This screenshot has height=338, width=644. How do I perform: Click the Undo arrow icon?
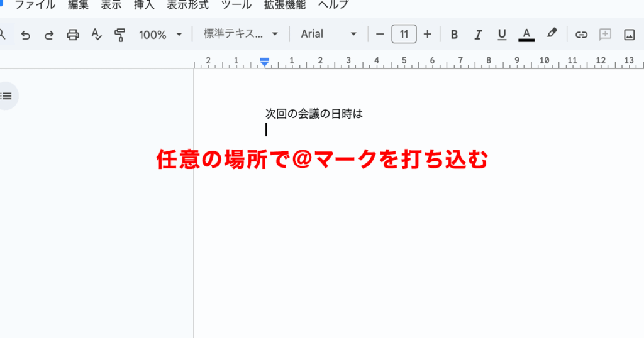(25, 35)
